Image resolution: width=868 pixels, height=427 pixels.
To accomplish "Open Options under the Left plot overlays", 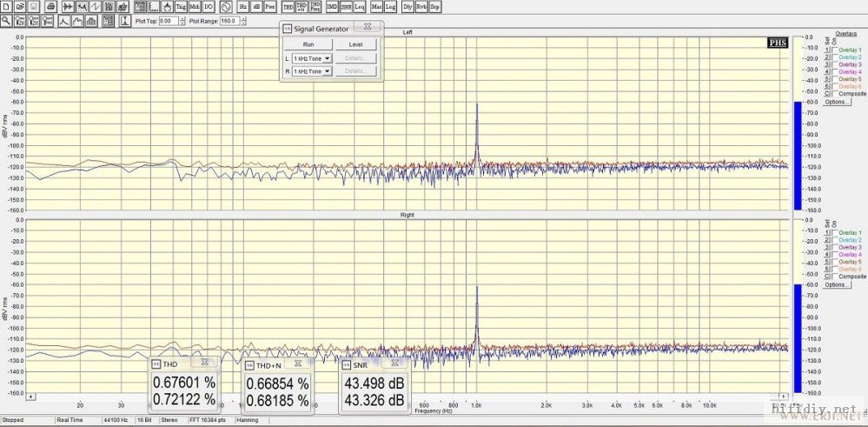I will tap(836, 102).
